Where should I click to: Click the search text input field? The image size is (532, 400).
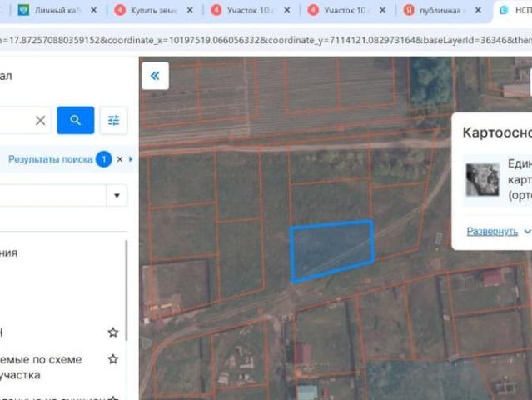[26, 120]
